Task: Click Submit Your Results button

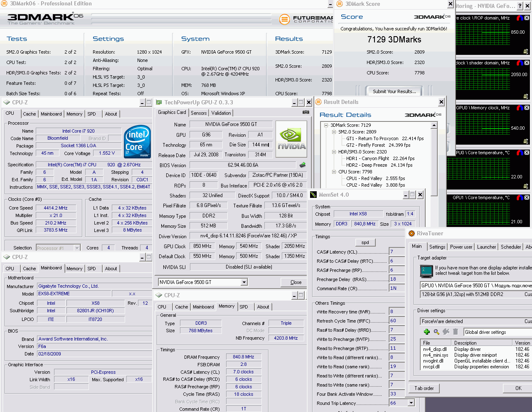Action: coord(394,91)
